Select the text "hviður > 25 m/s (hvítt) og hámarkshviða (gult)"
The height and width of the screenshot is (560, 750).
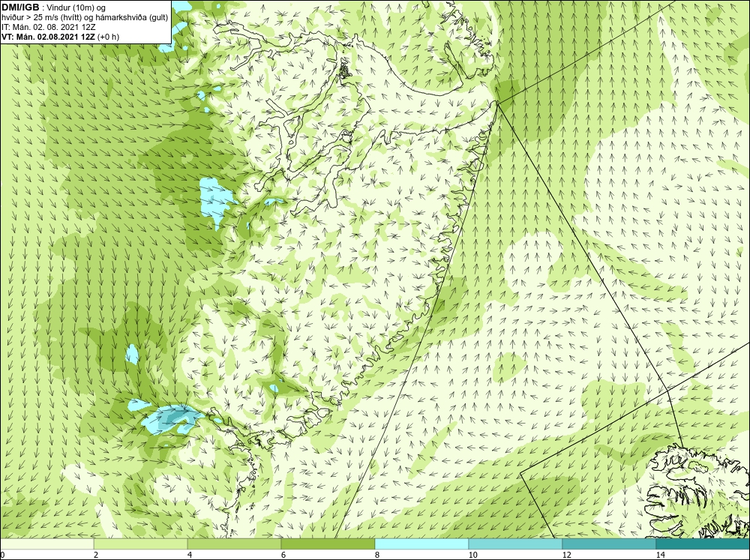(x=85, y=18)
